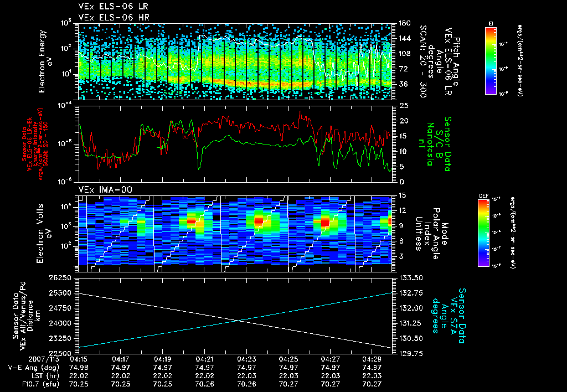Click the 144 pitch angle tick label

[405, 38]
